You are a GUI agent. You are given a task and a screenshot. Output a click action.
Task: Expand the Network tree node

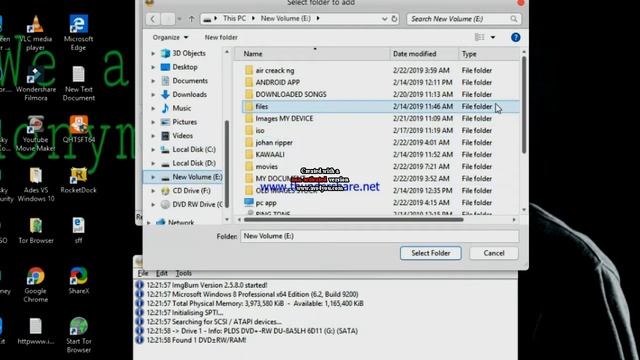tap(149, 222)
